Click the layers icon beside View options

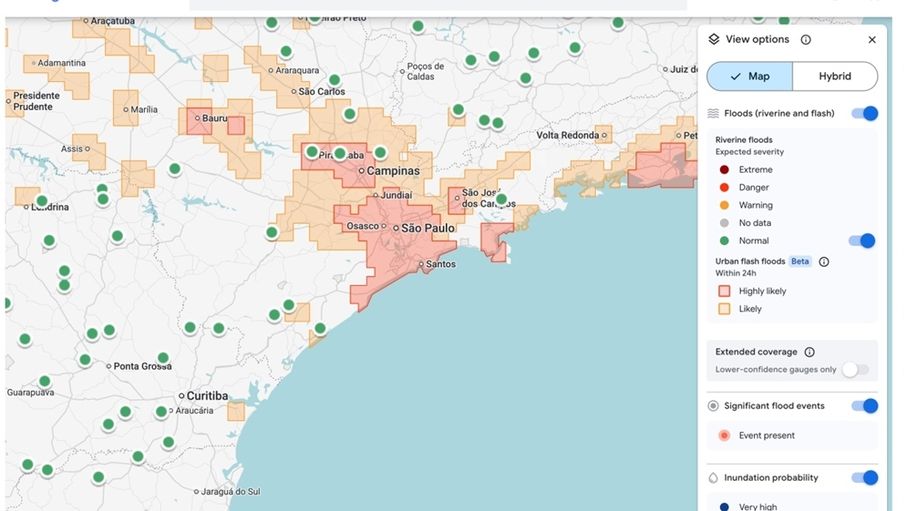point(714,40)
